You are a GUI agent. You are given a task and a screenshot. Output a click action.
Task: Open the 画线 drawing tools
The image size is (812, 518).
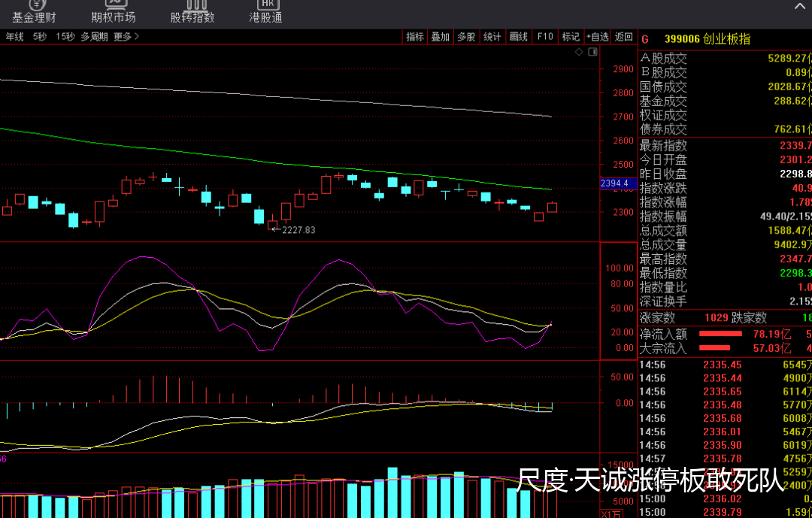518,36
